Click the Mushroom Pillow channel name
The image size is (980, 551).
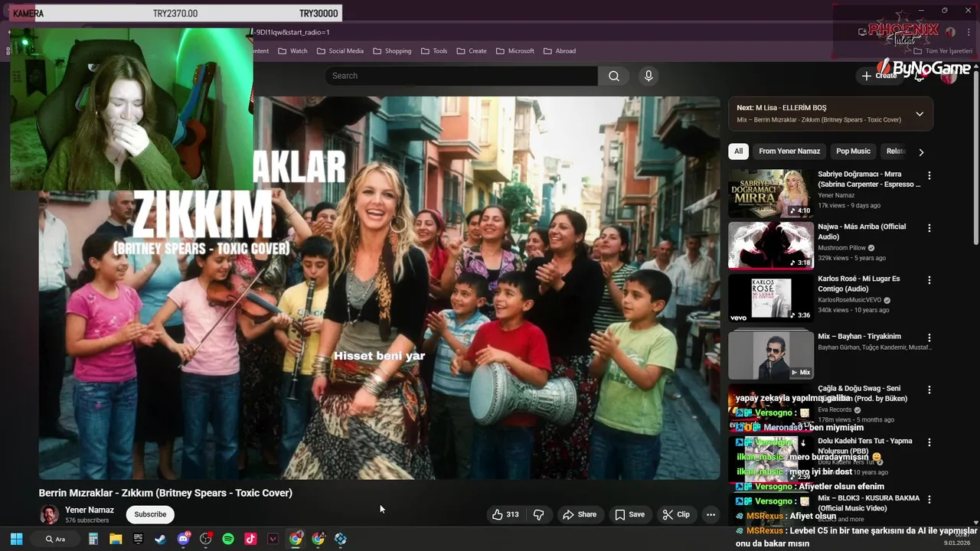pos(841,248)
